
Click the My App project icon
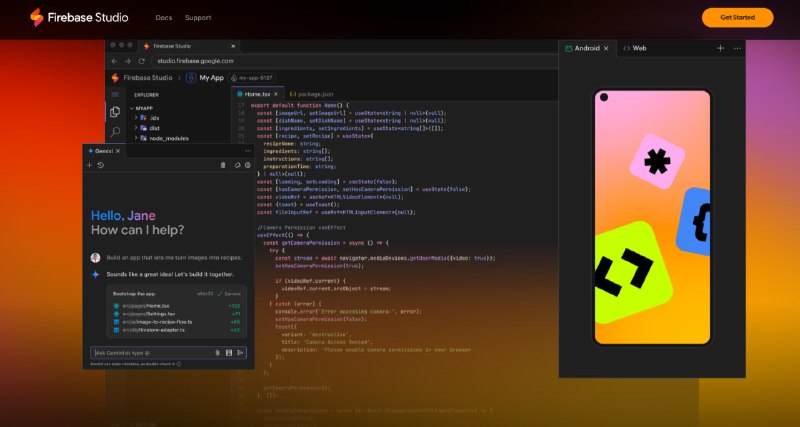click(191, 78)
